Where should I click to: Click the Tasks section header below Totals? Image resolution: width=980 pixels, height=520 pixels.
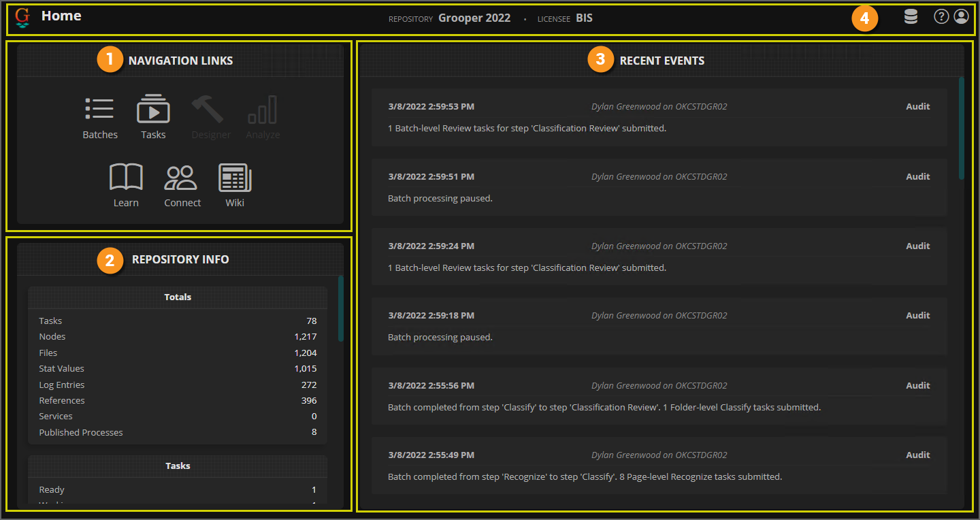click(178, 466)
